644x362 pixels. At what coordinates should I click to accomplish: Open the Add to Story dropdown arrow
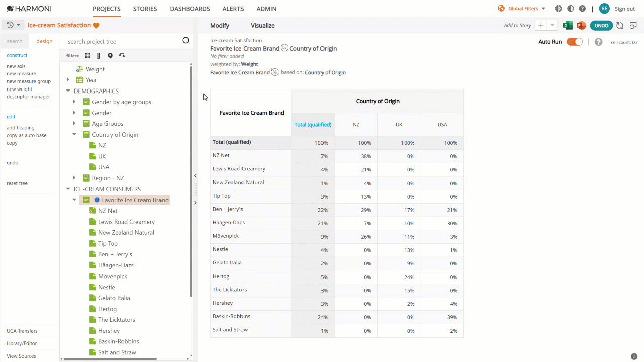click(552, 25)
